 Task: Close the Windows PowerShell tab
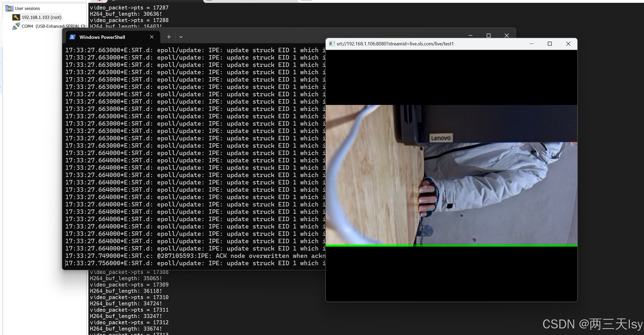click(152, 37)
